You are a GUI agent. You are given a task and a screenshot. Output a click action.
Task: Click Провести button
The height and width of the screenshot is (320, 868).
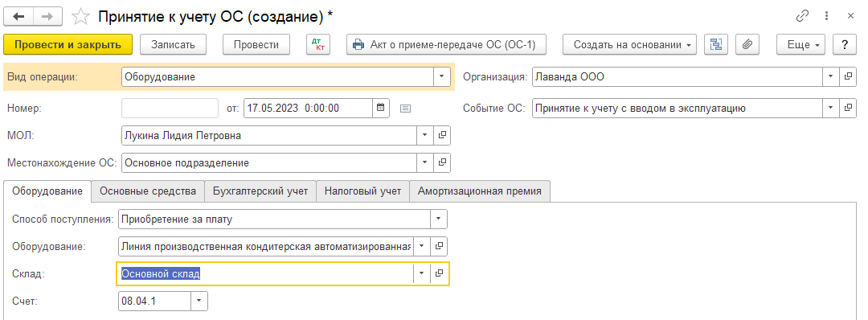tap(256, 45)
